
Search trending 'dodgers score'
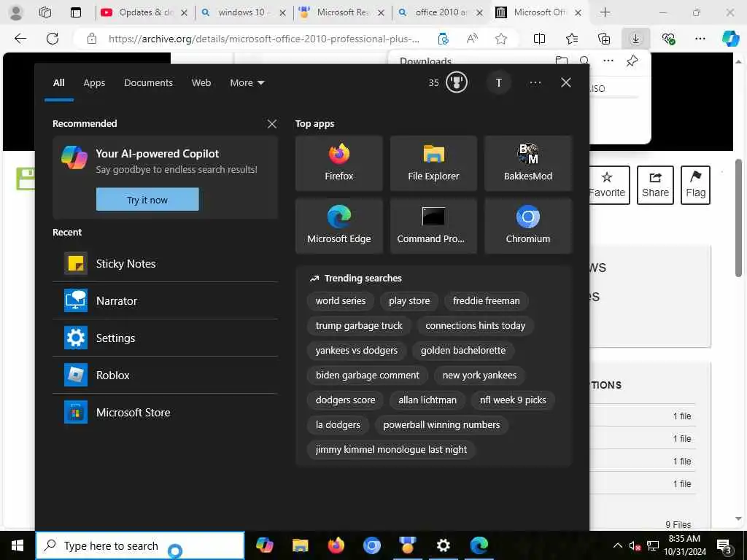[x=345, y=400]
